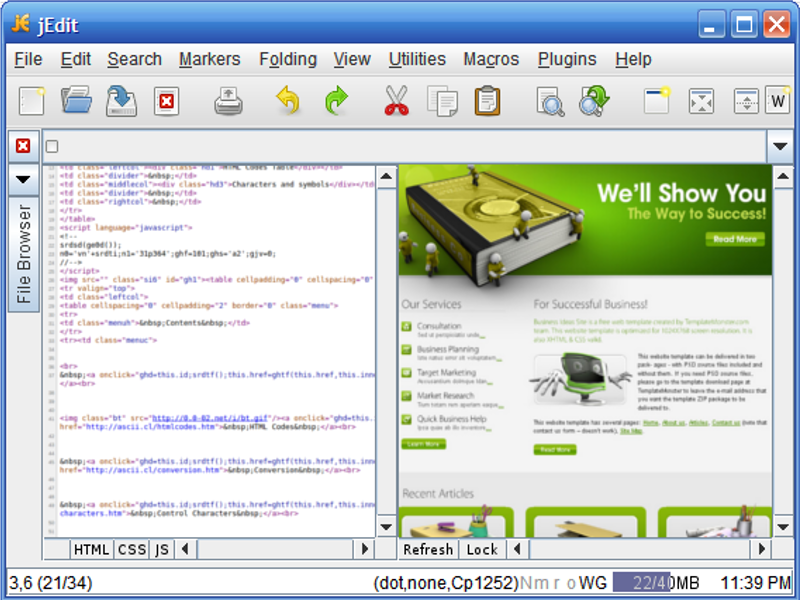
Task: Click the W toolbar icon
Action: 778,101
